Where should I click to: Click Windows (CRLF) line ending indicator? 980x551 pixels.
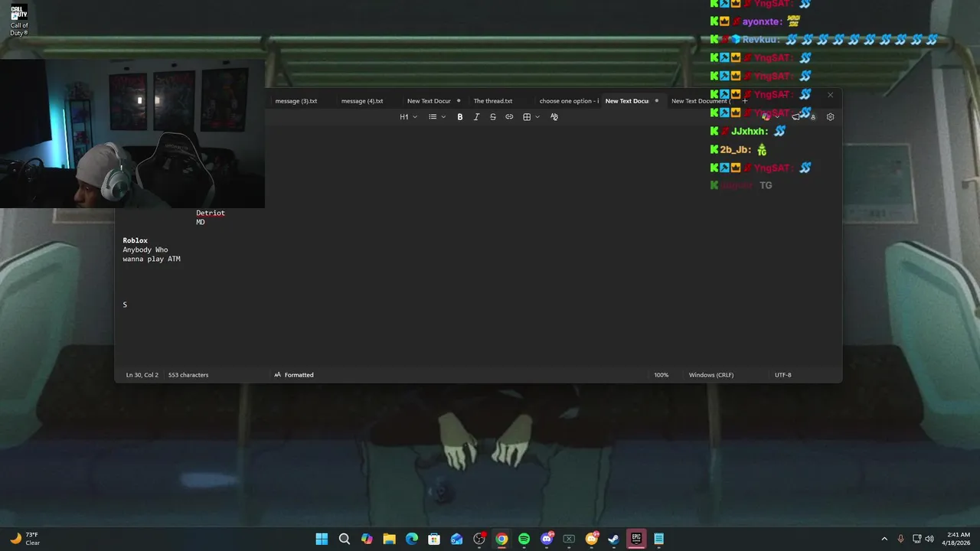tap(711, 375)
